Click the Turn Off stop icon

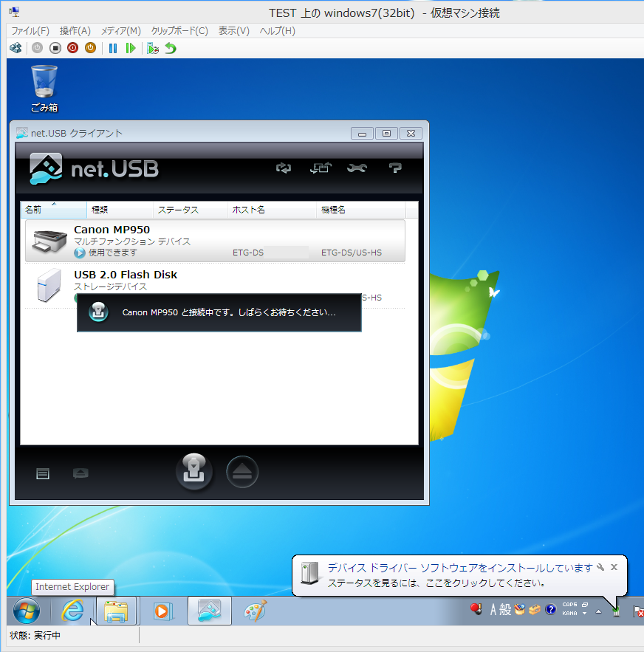point(55,48)
